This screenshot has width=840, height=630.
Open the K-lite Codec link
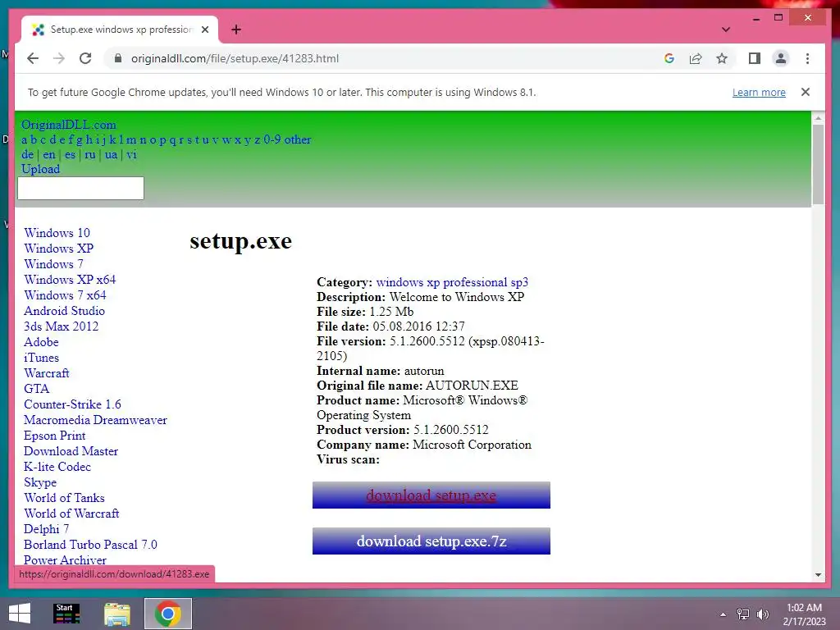click(x=57, y=467)
